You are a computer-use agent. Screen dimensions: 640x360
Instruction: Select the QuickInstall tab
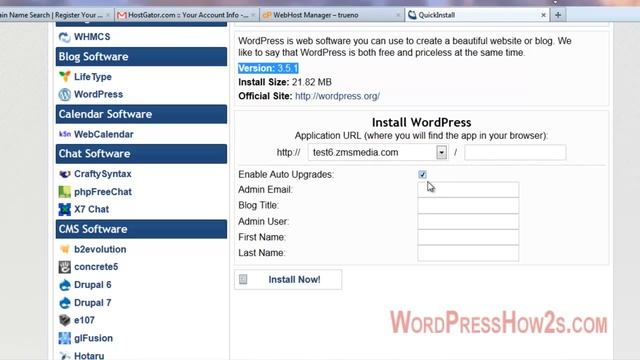pyautogui.click(x=477, y=15)
